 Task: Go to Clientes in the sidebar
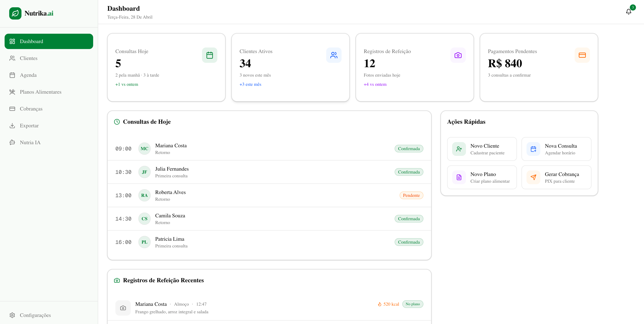point(49,58)
